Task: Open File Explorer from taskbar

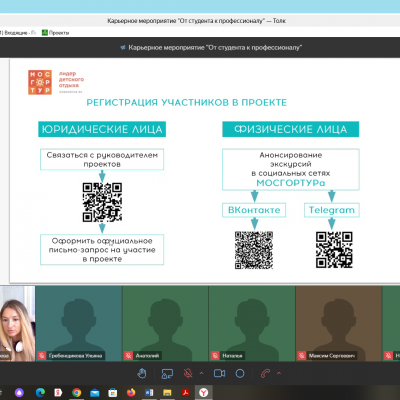Action: 167,393
